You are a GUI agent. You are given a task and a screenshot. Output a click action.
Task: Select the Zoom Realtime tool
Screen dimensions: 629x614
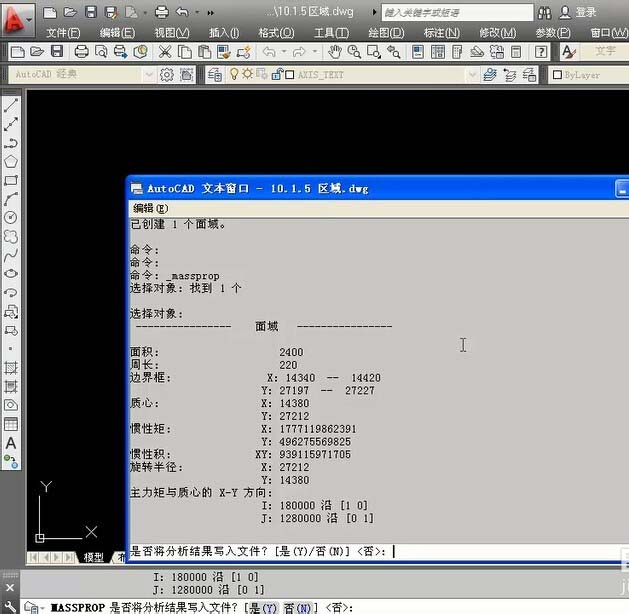(354, 52)
